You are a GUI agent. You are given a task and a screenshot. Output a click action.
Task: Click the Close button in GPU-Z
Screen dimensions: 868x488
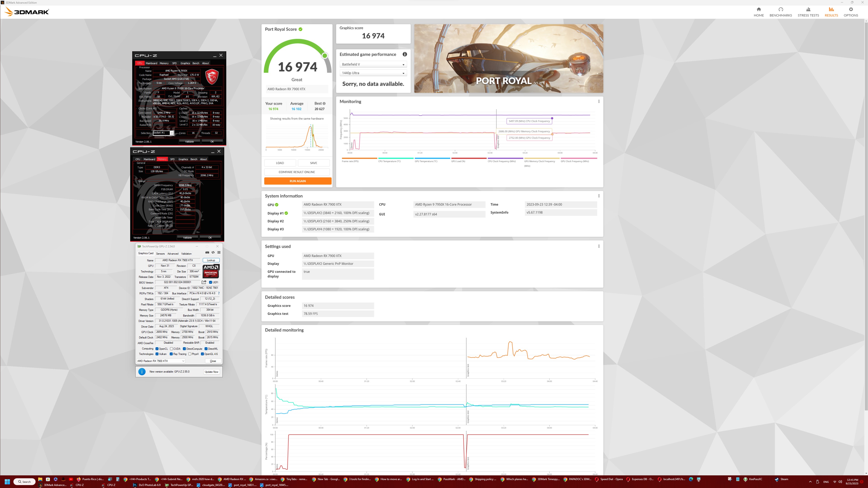pyautogui.click(x=213, y=361)
